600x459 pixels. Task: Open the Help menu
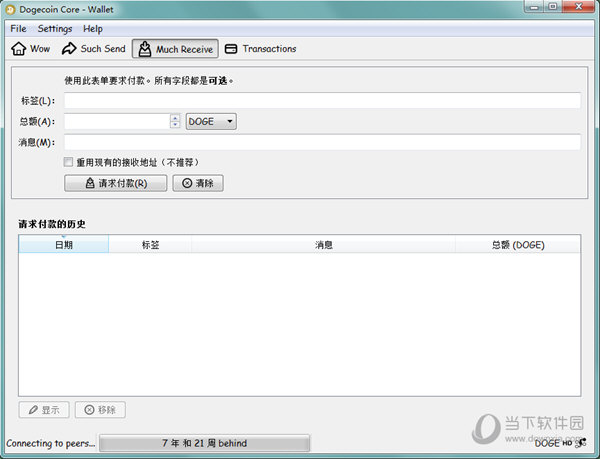93,29
